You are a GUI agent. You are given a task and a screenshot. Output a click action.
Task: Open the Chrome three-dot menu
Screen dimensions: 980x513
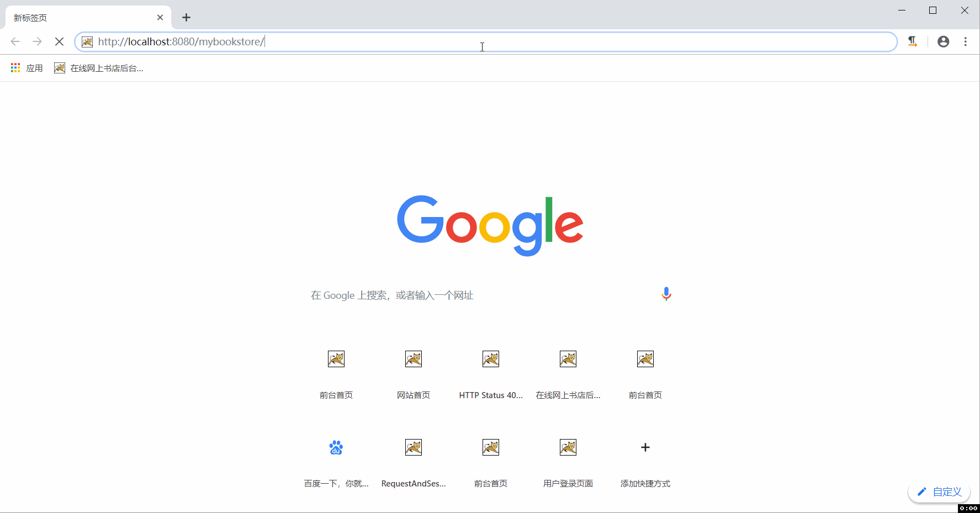(x=966, y=41)
